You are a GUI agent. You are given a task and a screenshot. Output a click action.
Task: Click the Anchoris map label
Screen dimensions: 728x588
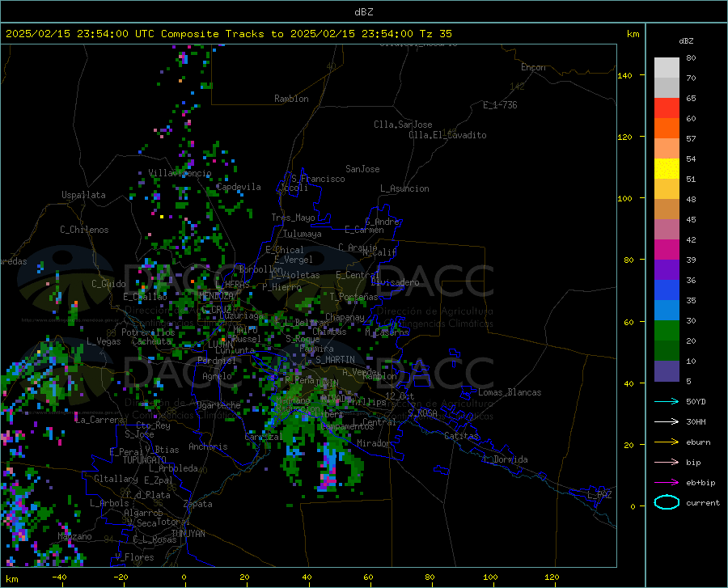point(208,446)
